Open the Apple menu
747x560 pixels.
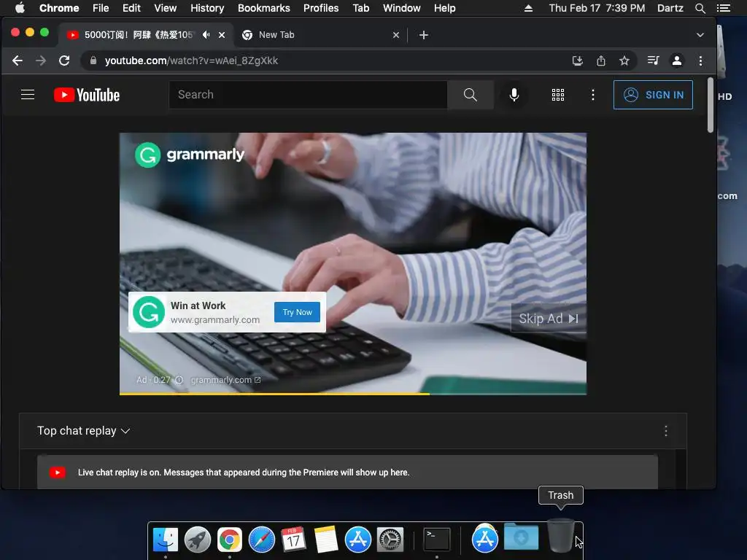pos(20,8)
